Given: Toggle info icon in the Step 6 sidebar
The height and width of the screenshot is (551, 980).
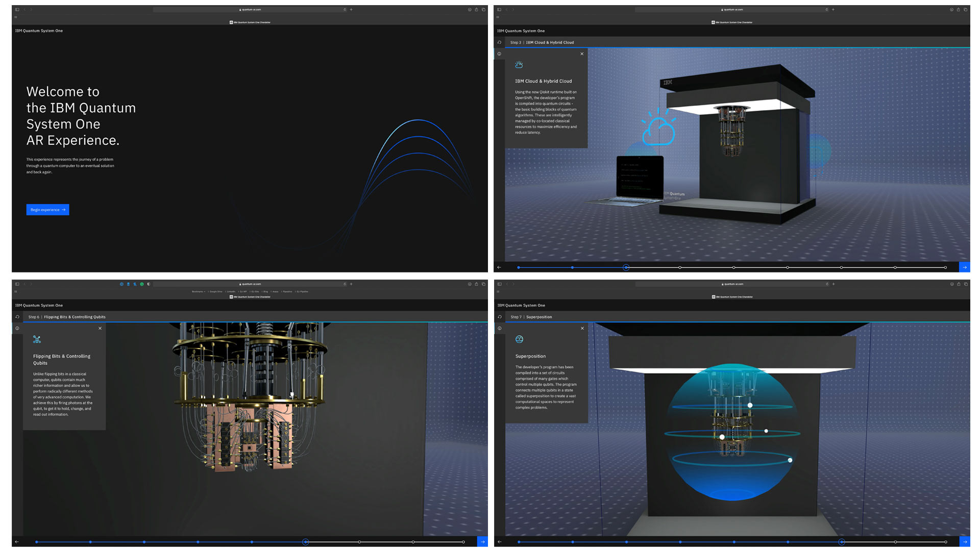Looking at the screenshot, I should (x=17, y=328).
